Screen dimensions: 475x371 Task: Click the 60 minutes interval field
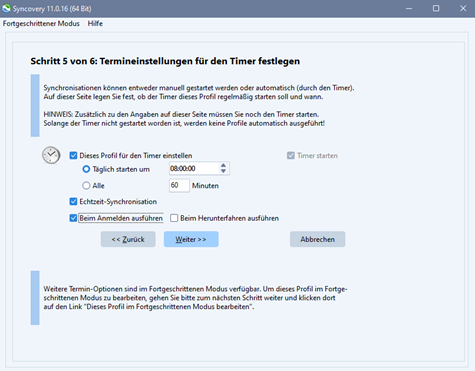coord(179,185)
